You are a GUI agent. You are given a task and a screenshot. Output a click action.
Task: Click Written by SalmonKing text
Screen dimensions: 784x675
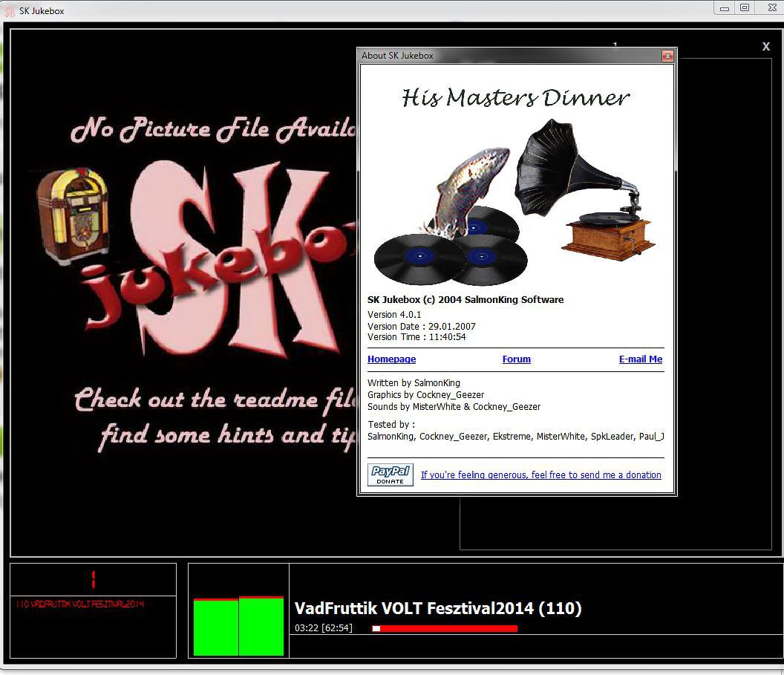pos(414,383)
